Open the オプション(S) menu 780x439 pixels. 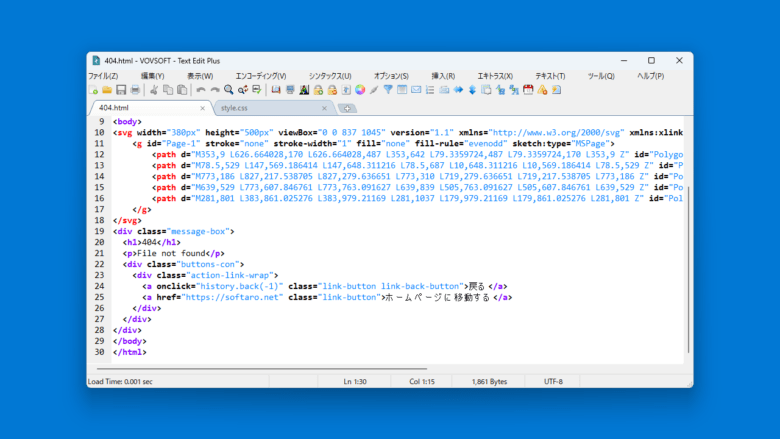click(391, 76)
